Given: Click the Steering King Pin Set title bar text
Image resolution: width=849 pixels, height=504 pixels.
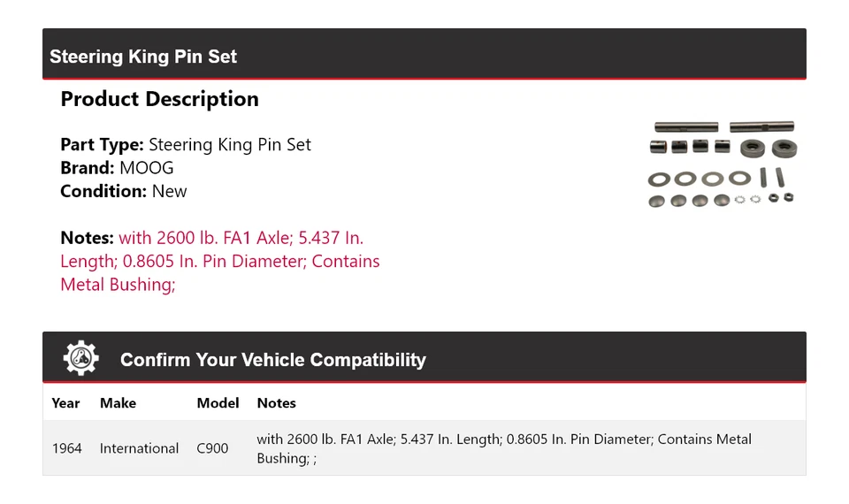Looking at the screenshot, I should pyautogui.click(x=143, y=57).
